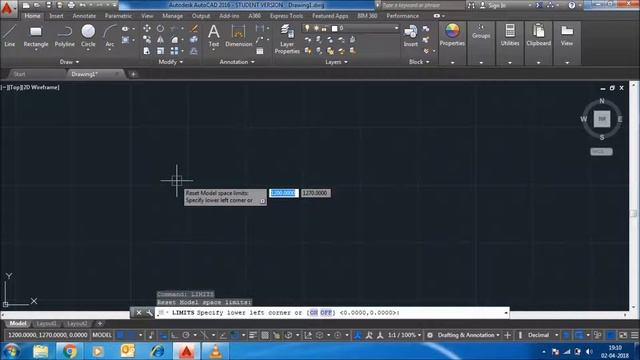Click the Erase tool in Modify panel
Image resolution: width=640 pixels, height=360 pixels.
(x=195, y=29)
